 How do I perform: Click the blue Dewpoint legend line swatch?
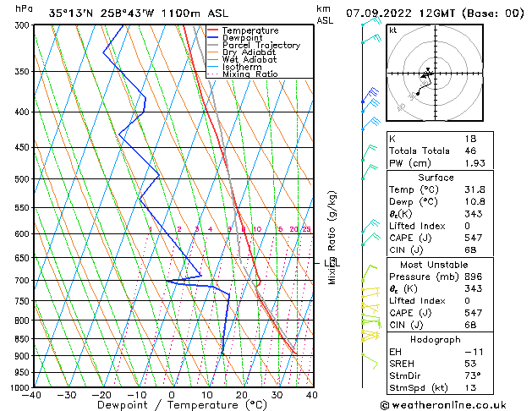click(x=212, y=37)
